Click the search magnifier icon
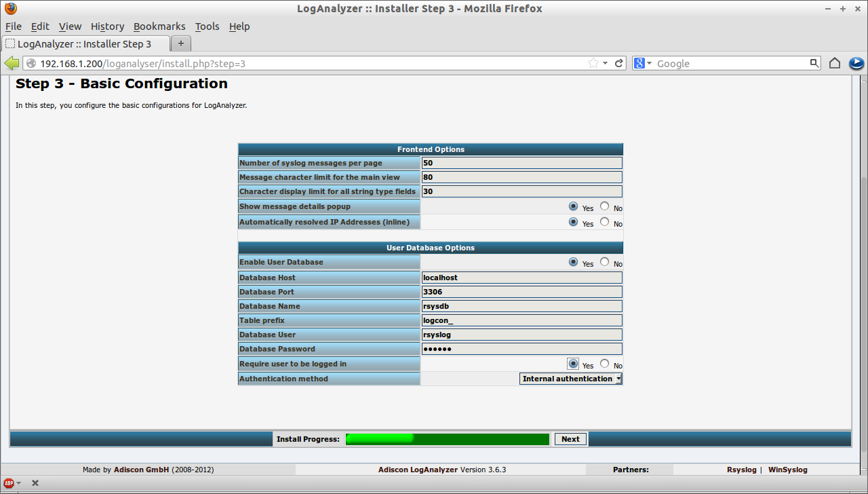The image size is (868, 494). (x=814, y=63)
